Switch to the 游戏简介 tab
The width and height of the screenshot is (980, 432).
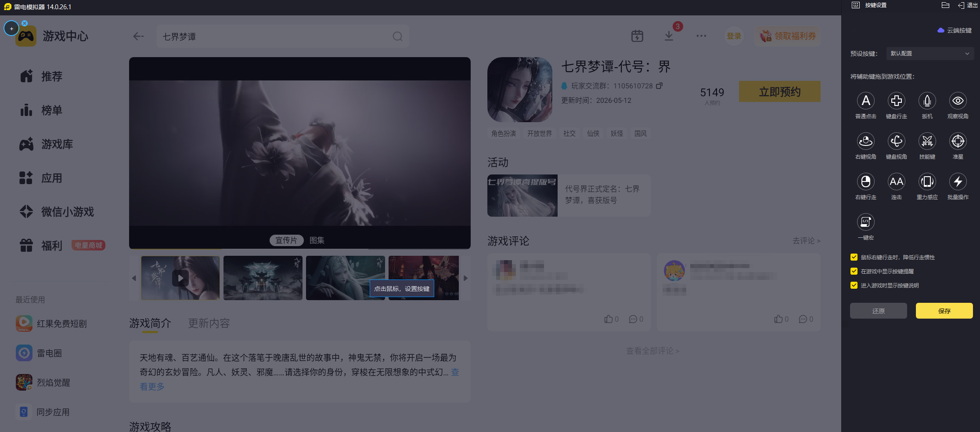[x=150, y=323]
